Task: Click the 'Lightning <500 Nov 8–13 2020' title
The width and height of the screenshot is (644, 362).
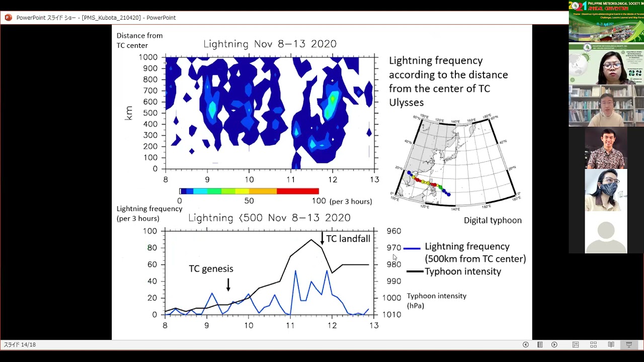Action: [269, 218]
